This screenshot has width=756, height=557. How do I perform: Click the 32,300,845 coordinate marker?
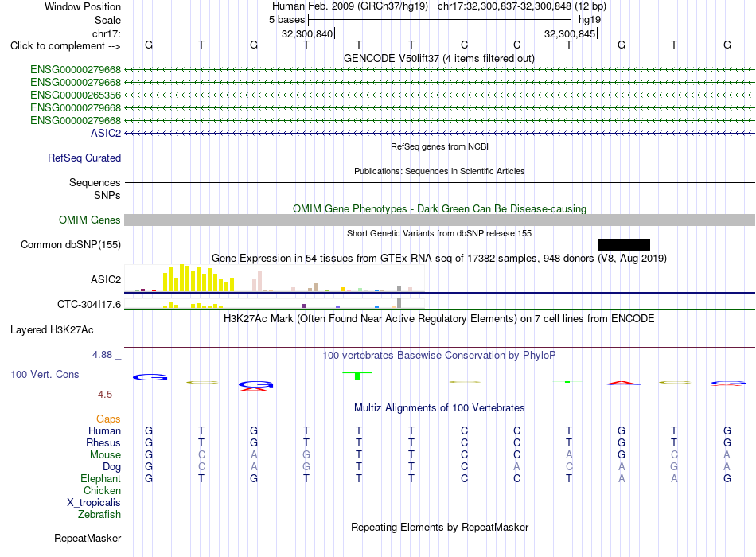point(570,33)
